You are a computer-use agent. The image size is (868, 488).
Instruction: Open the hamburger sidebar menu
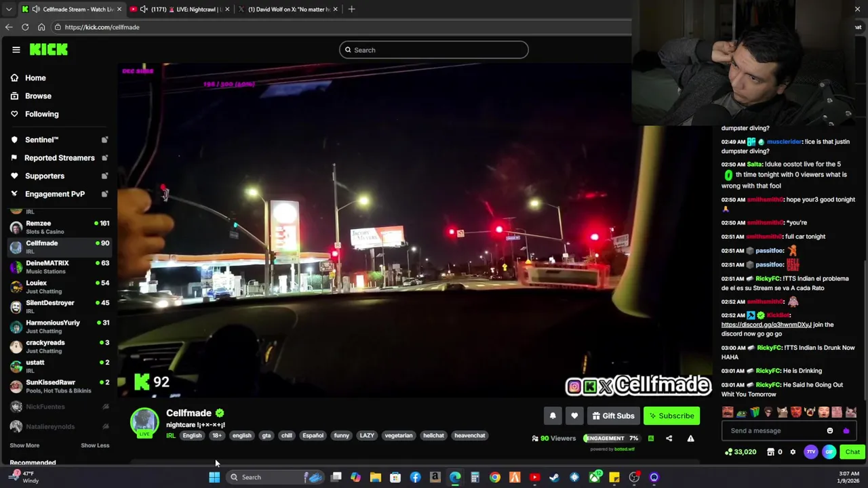point(16,49)
